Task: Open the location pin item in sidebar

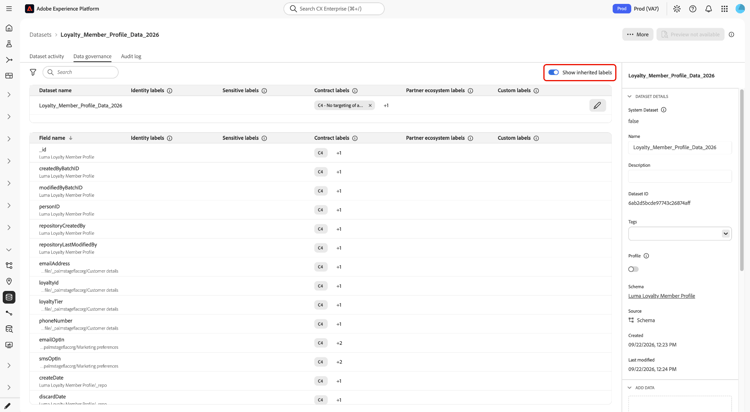Action: 9,281
